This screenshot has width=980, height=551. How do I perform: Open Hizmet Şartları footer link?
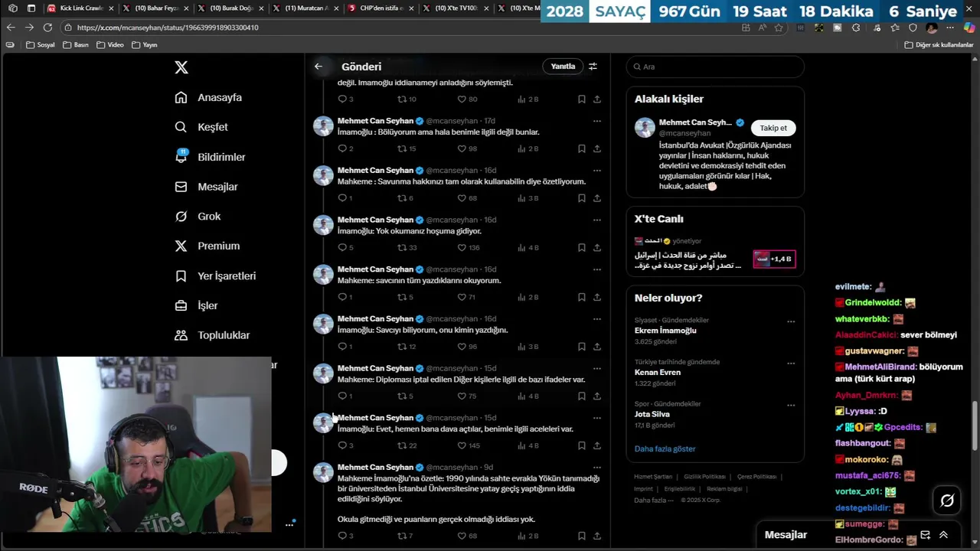point(653,477)
